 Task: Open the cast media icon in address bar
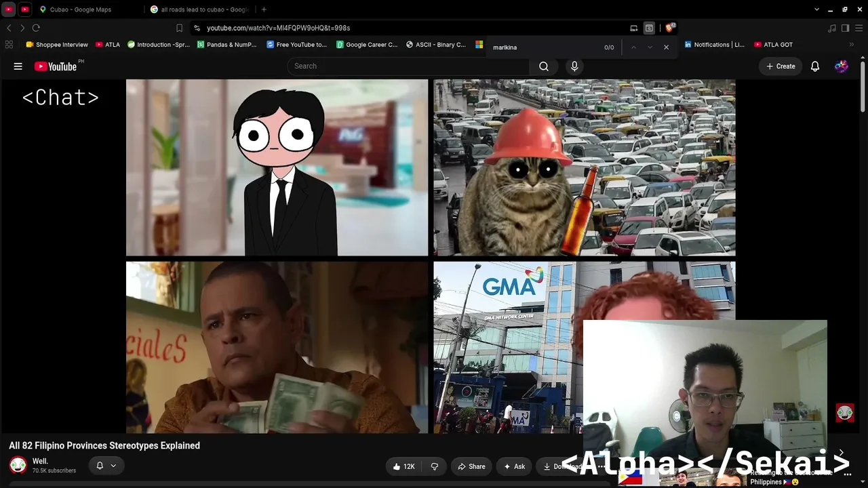pos(634,28)
